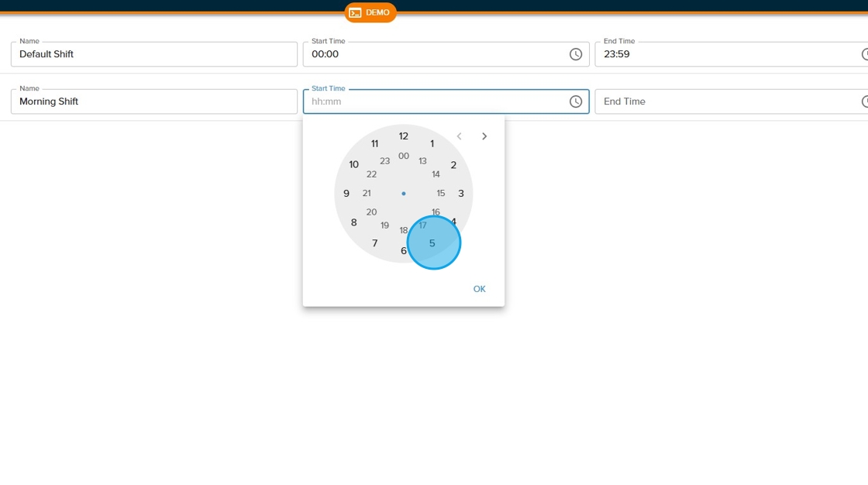Screen dimensions: 868x485
Task: Pick hour 3 on the clock dial
Action: pyautogui.click(x=461, y=194)
